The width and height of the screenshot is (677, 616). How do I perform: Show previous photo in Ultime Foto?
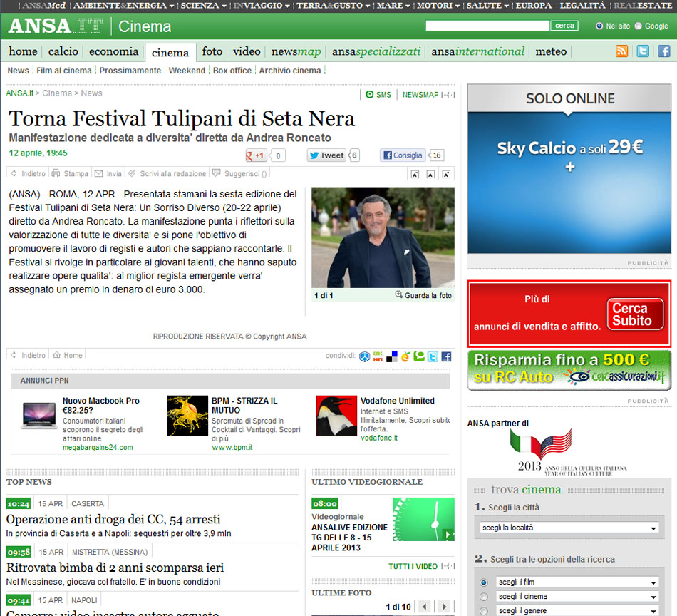pyautogui.click(x=425, y=607)
